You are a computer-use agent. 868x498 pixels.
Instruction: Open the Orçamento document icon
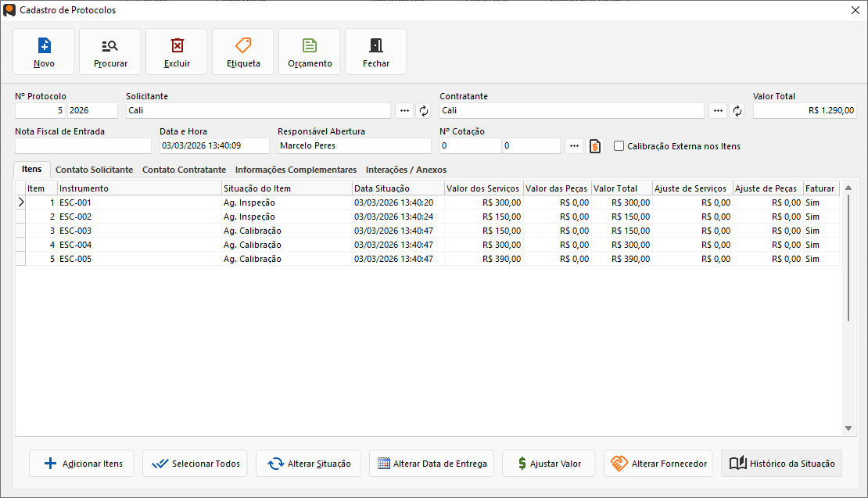pyautogui.click(x=310, y=45)
